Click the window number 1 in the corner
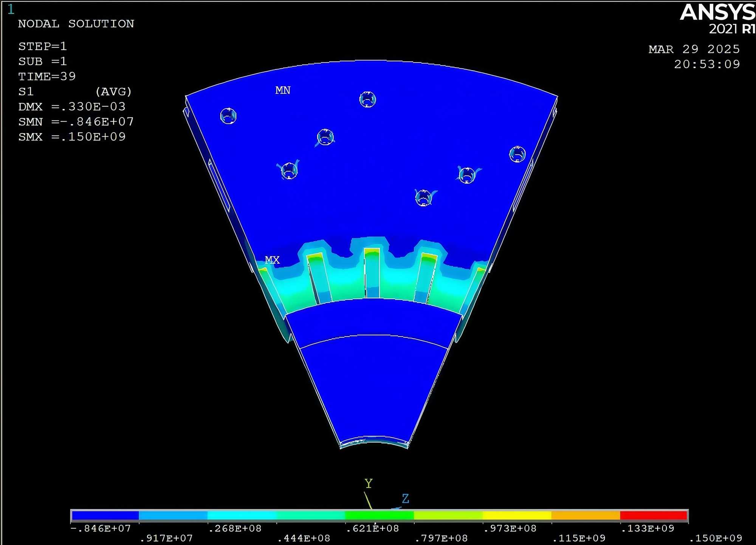Image resolution: width=756 pixels, height=545 pixels. click(11, 9)
